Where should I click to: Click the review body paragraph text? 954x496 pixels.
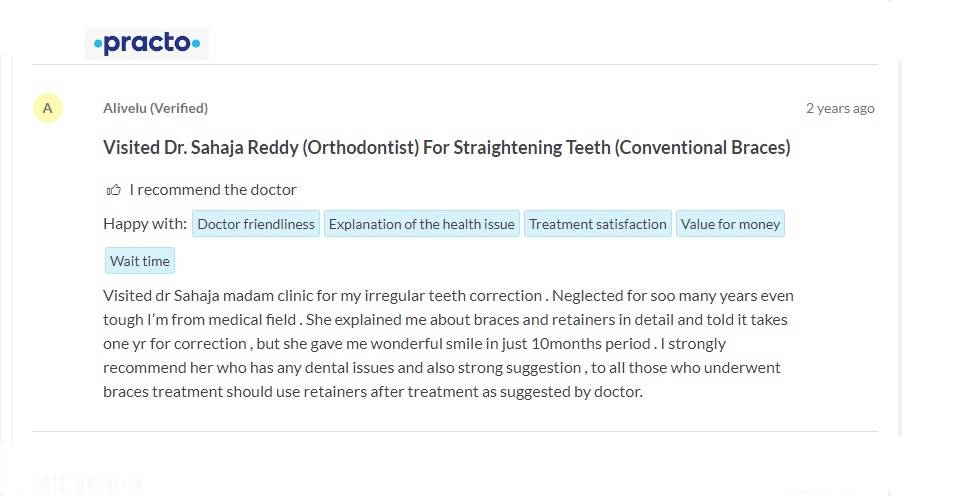coord(448,343)
